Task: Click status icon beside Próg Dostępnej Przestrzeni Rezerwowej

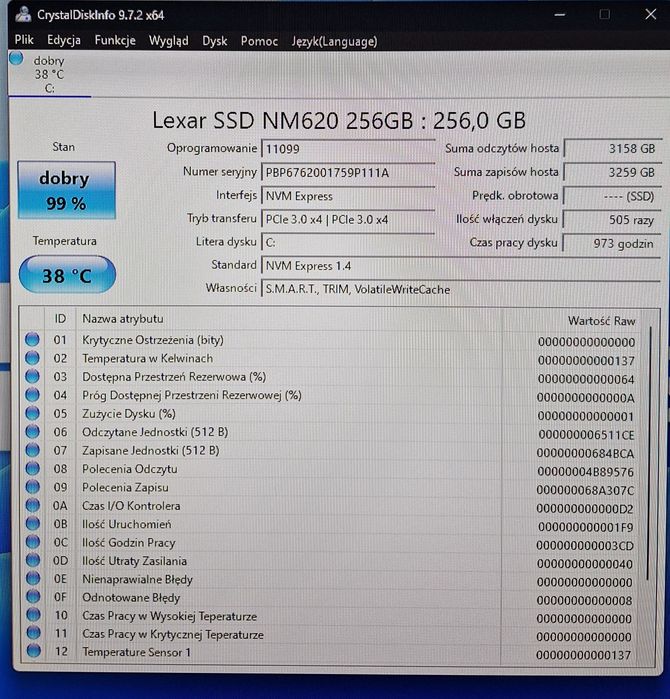Action: pos(32,395)
